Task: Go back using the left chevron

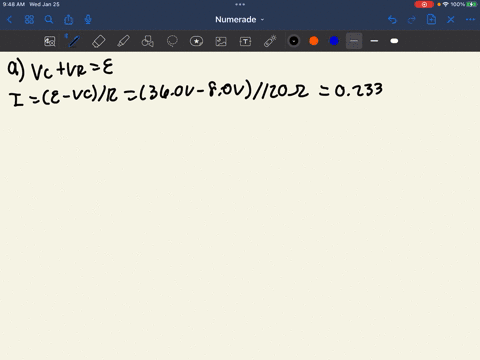Action: pyautogui.click(x=10, y=20)
